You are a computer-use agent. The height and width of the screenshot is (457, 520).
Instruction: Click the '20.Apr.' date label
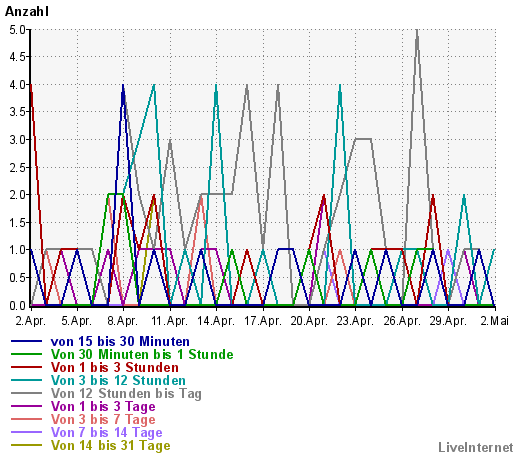coord(309,321)
